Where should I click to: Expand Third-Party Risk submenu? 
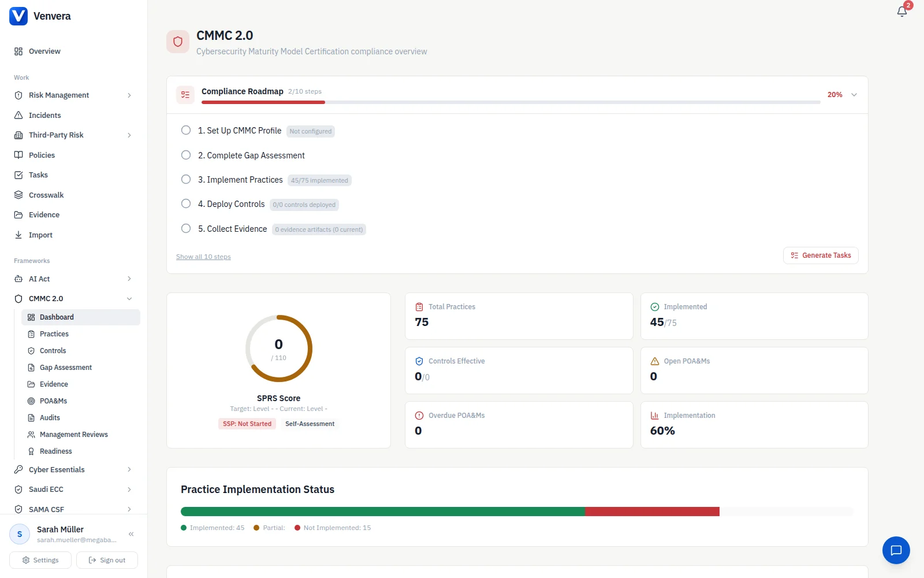click(x=129, y=135)
